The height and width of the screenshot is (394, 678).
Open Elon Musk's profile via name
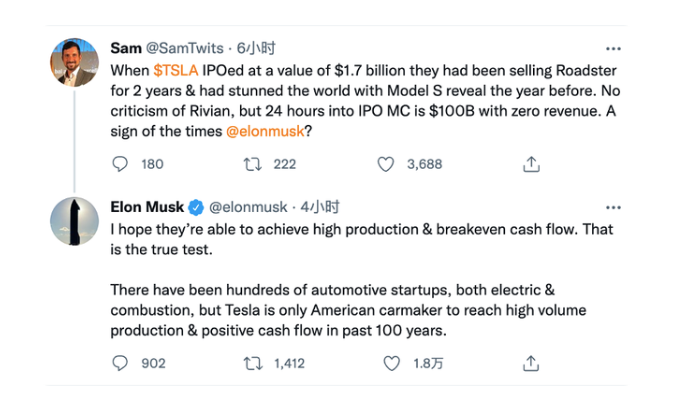coord(147,207)
